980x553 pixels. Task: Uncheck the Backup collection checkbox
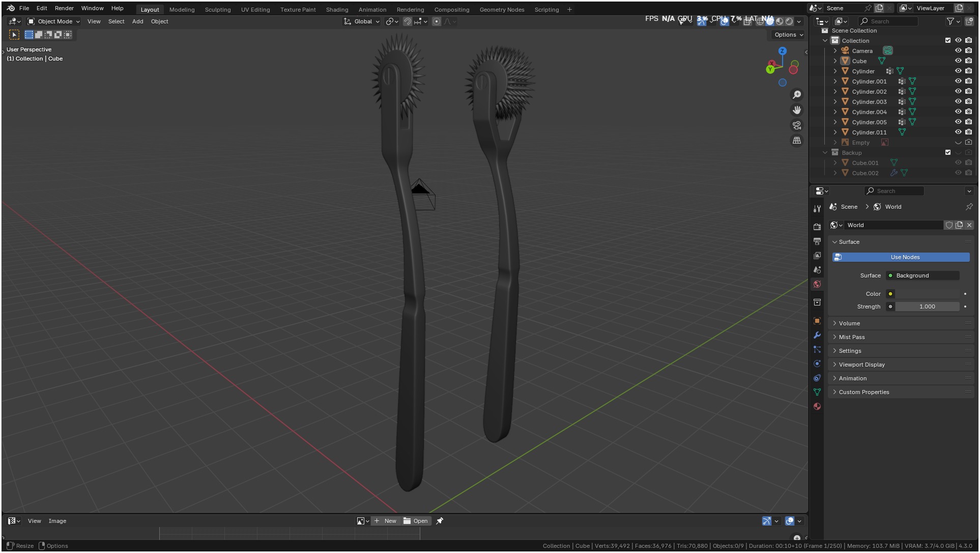[x=947, y=153]
